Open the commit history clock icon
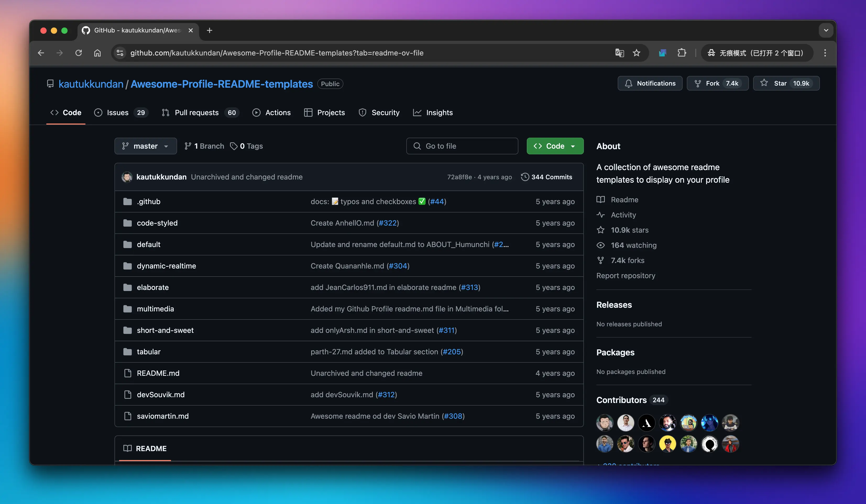Screen dimensions: 866x504 (525, 177)
